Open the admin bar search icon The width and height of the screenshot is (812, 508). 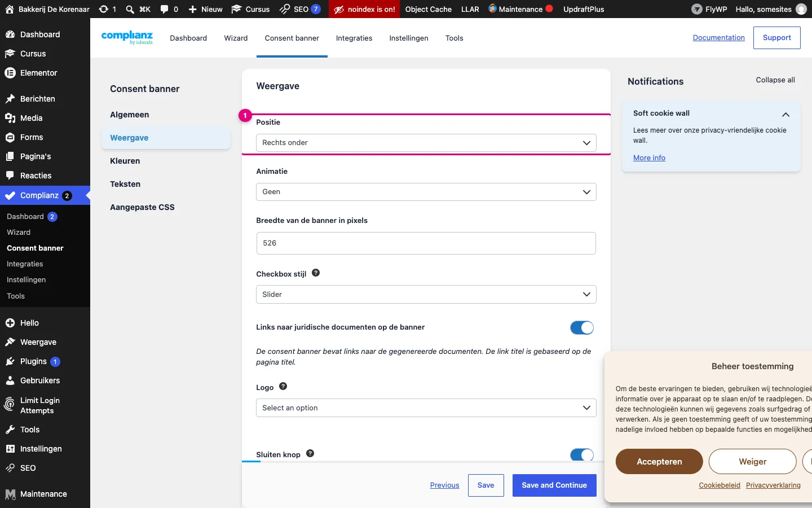130,9
